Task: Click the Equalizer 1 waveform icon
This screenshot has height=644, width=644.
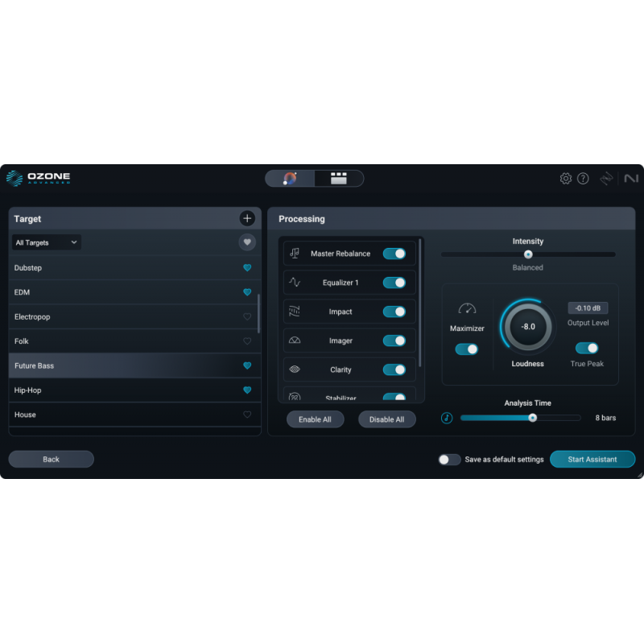Action: point(295,282)
